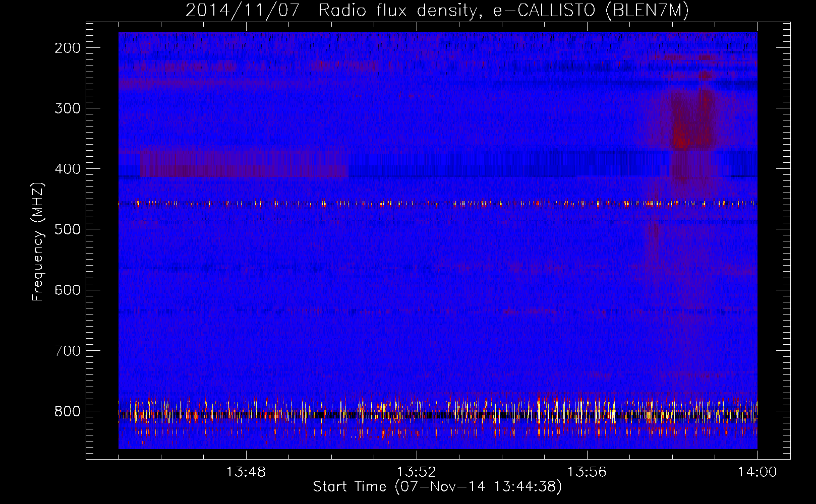Click the 13:52 time tick label
The height and width of the screenshot is (504, 816).
[417, 472]
